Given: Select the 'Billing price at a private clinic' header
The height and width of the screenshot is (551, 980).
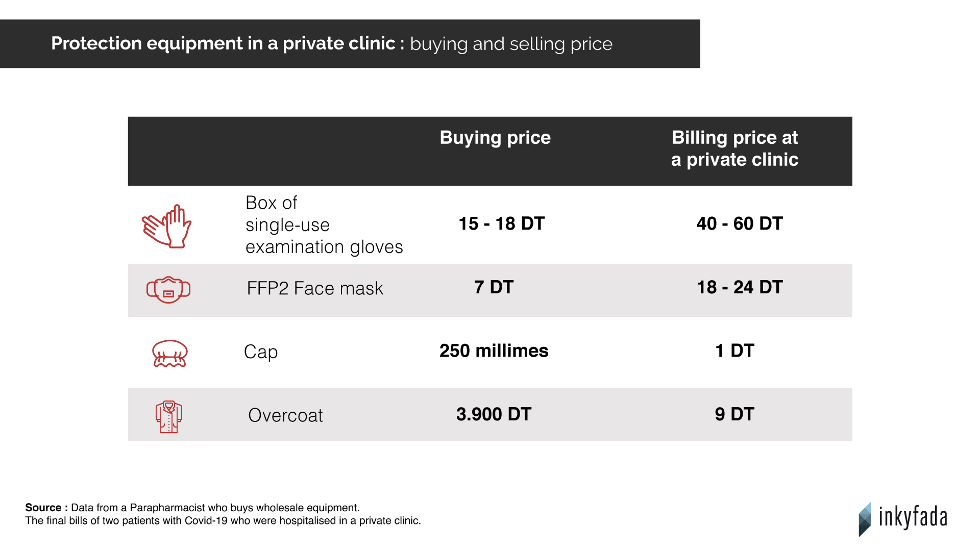Looking at the screenshot, I should coord(734,148).
